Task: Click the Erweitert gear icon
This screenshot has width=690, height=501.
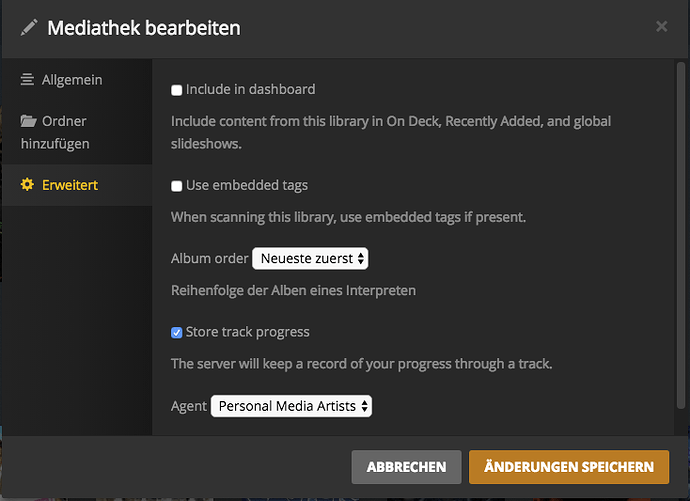Action: point(28,185)
